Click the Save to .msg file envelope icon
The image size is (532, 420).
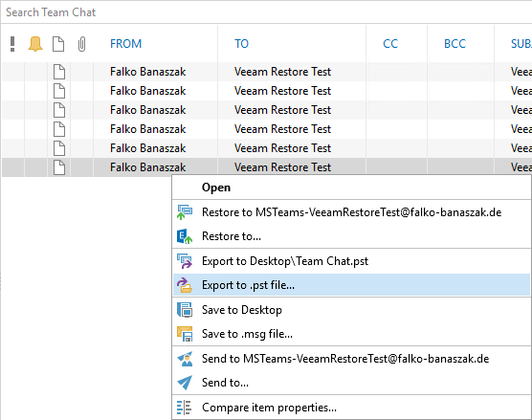click(x=185, y=334)
